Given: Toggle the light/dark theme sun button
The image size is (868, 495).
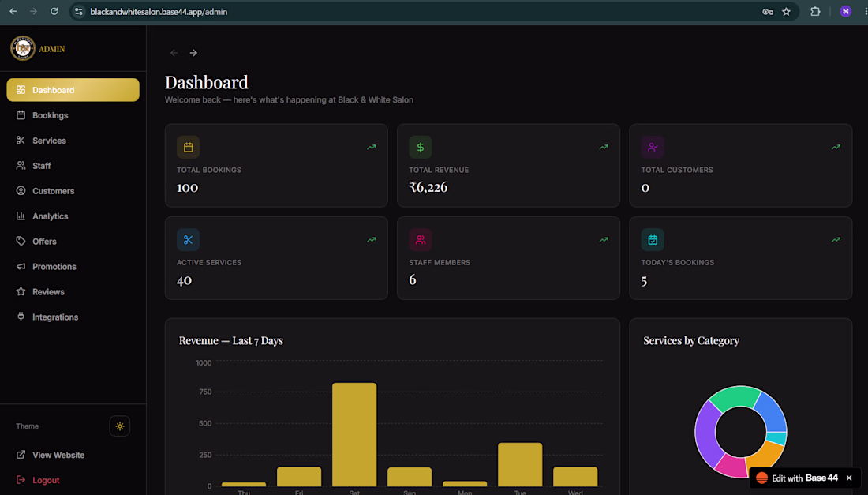Looking at the screenshot, I should coord(120,426).
